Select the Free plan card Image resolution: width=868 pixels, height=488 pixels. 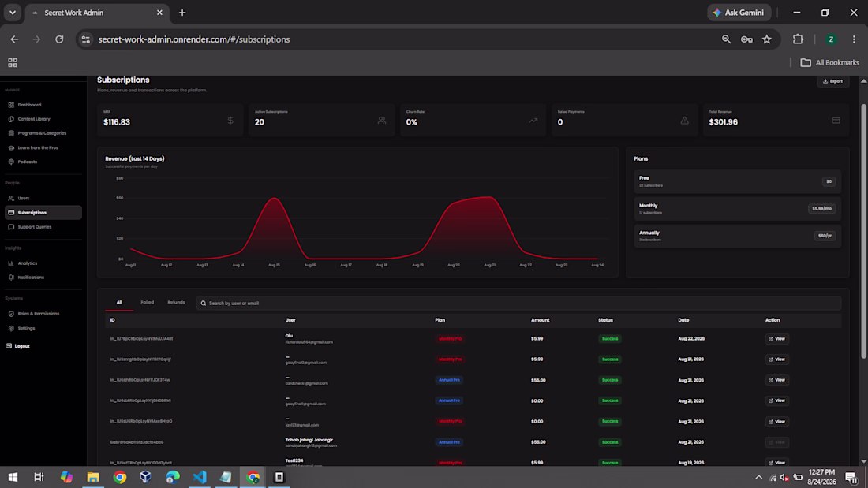point(737,181)
